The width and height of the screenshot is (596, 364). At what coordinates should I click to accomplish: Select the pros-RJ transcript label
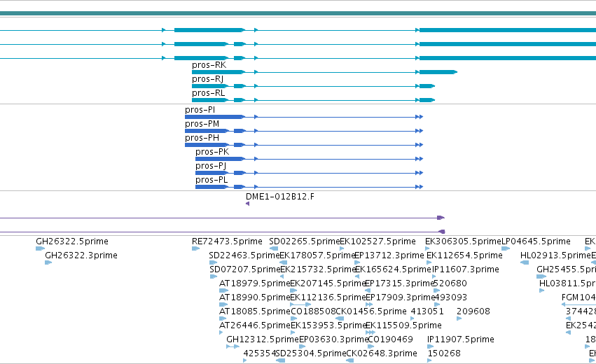(207, 79)
